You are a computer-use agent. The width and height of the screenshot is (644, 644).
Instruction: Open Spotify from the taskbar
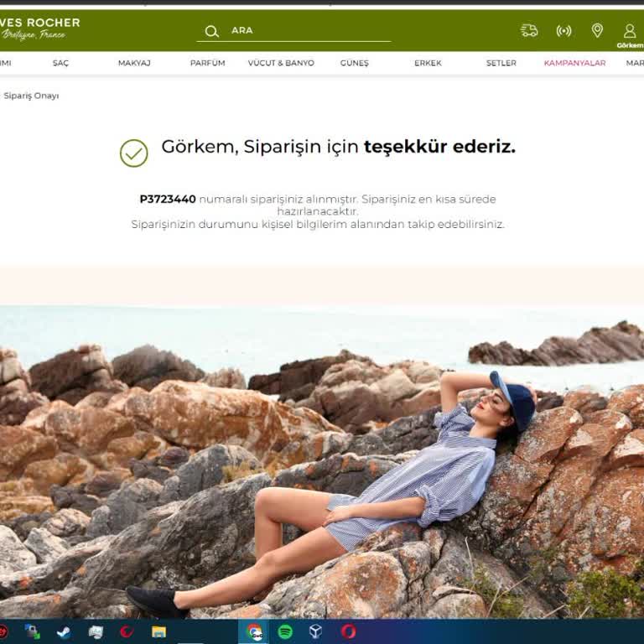[x=285, y=631]
